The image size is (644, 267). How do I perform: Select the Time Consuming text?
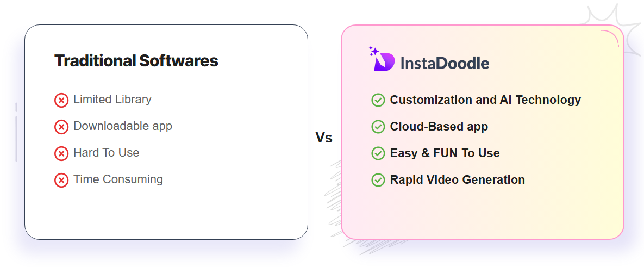[118, 179]
